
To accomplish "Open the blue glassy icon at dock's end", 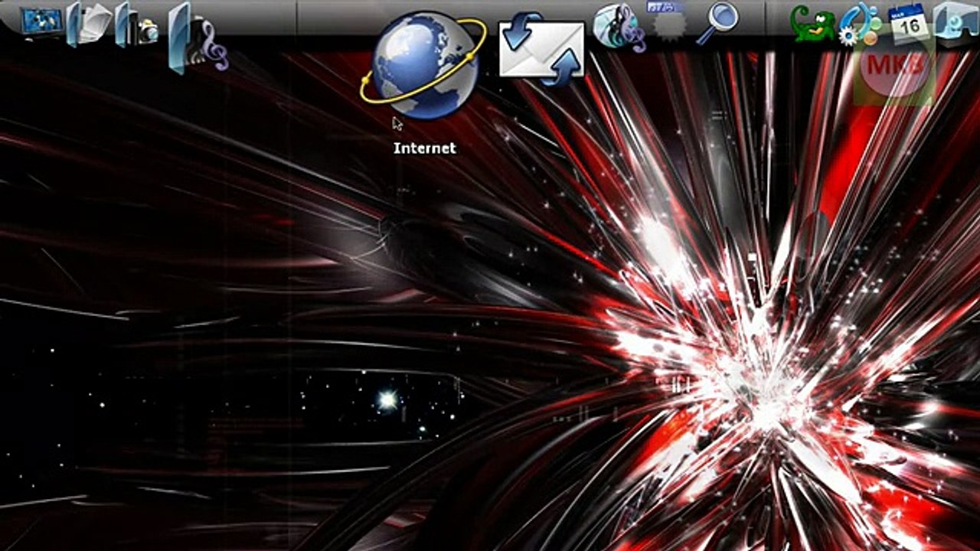I will click(x=956, y=24).
